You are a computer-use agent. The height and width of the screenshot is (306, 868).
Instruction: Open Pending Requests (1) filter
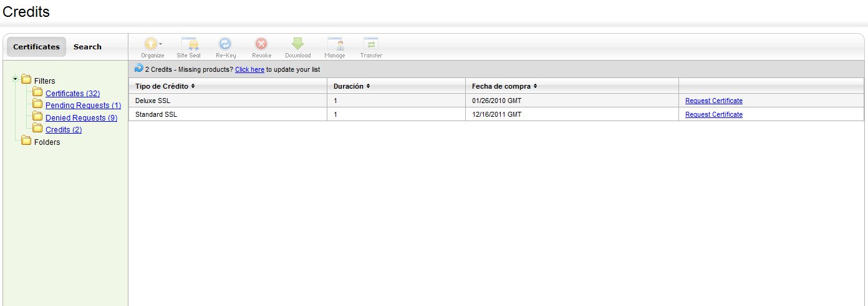pos(83,106)
